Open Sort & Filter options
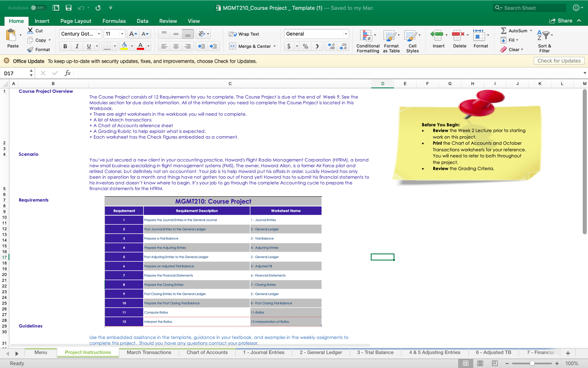588x368 pixels. click(x=544, y=40)
